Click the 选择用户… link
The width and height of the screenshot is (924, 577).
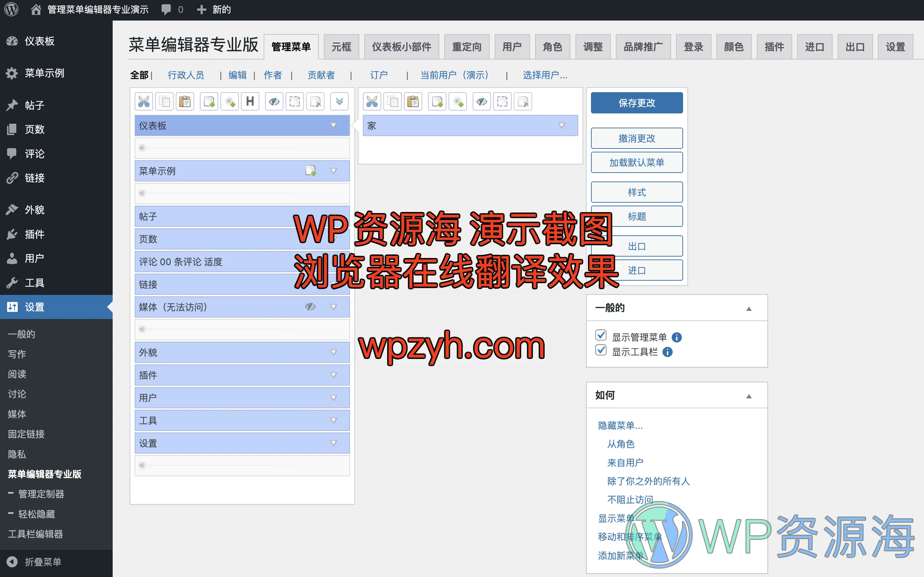545,75
